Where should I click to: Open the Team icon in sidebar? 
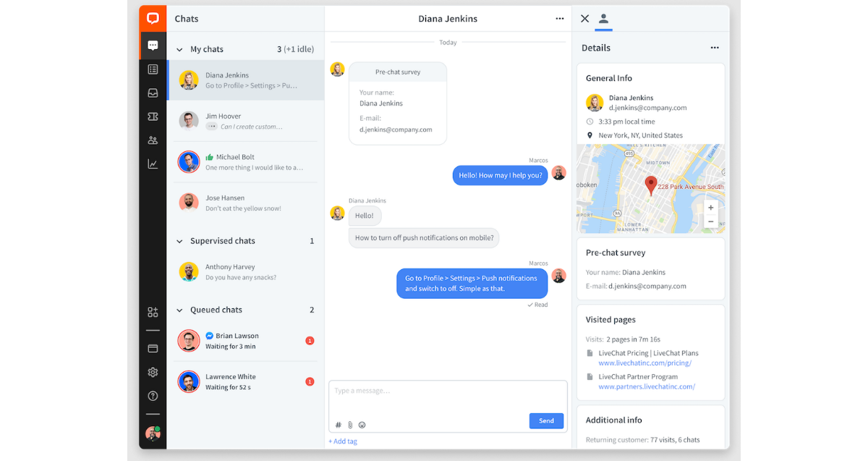pos(153,140)
